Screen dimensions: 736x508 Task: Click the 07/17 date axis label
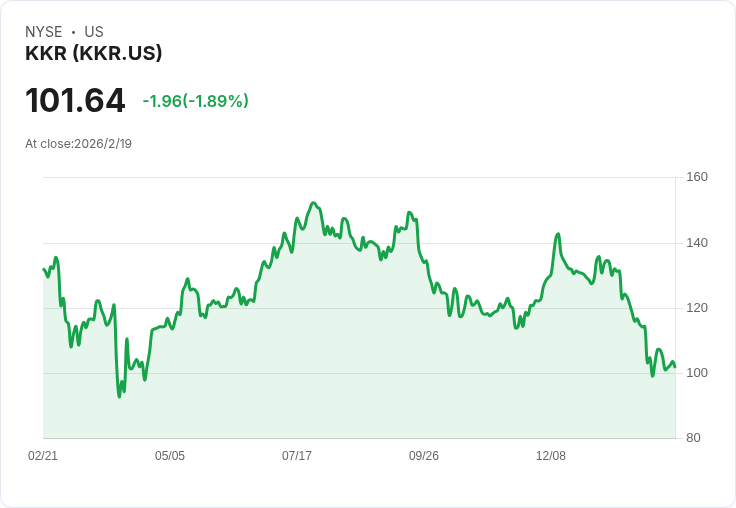[297, 456]
